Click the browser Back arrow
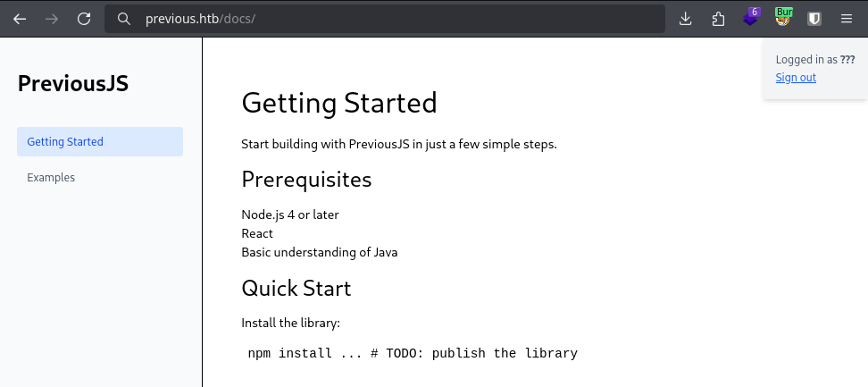 [20, 18]
